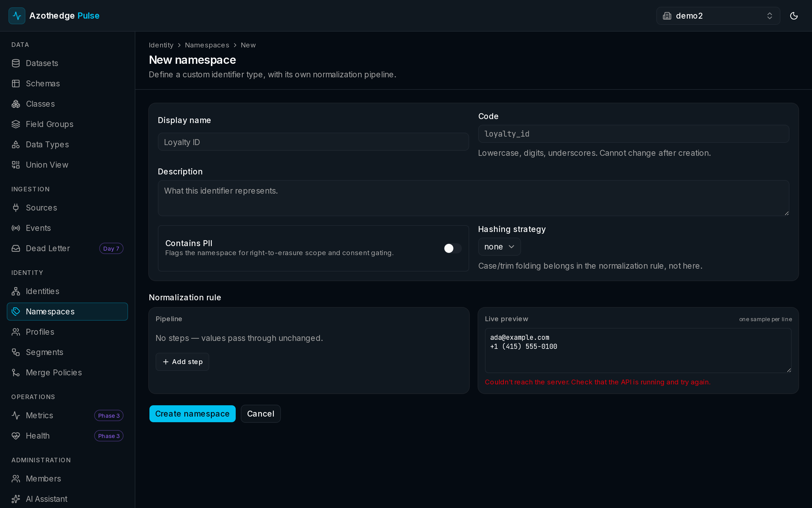This screenshot has height=508, width=812.
Task: Click the Dead Letter inbox icon
Action: point(16,248)
